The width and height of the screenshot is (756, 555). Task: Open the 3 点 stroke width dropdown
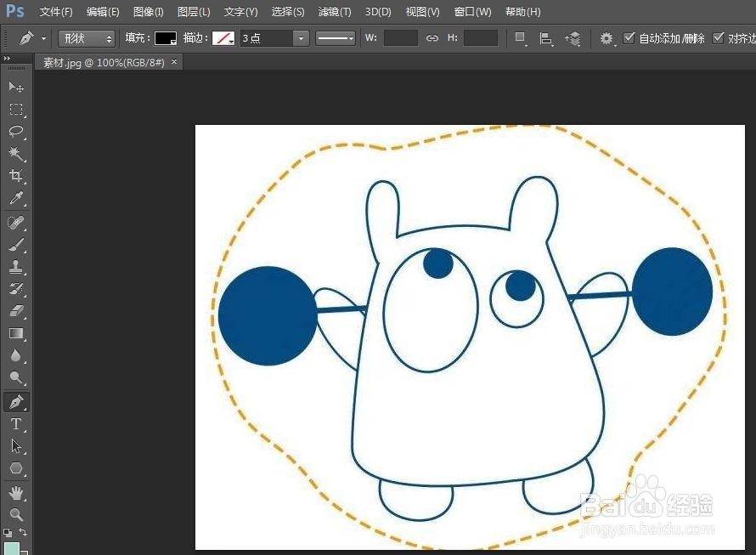tap(301, 38)
